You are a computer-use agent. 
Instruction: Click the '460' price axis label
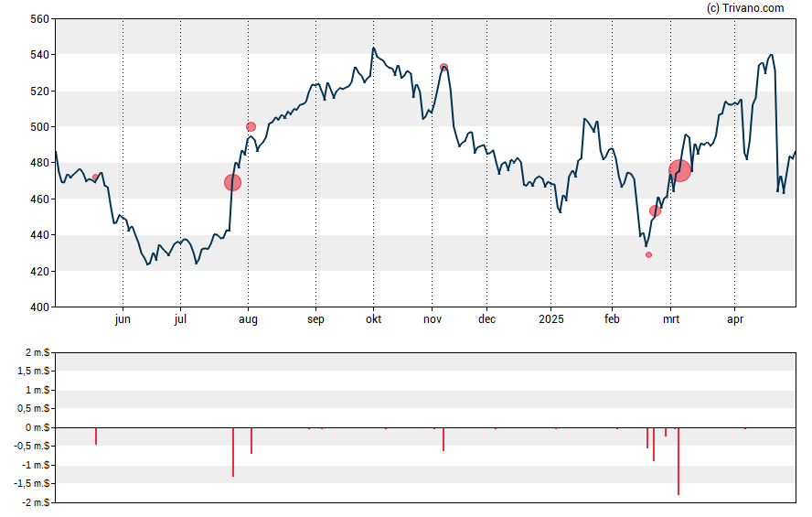pyautogui.click(x=40, y=199)
